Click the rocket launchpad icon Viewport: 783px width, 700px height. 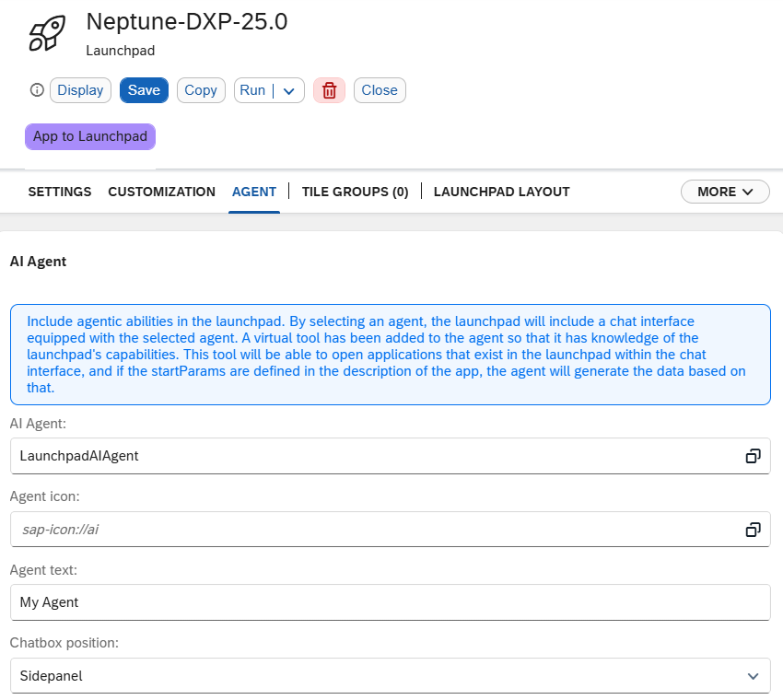47,33
